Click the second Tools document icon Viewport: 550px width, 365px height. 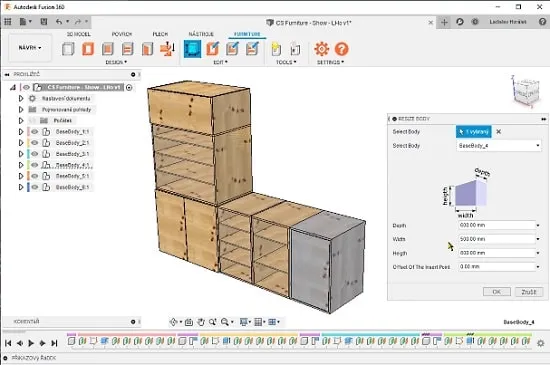point(295,49)
